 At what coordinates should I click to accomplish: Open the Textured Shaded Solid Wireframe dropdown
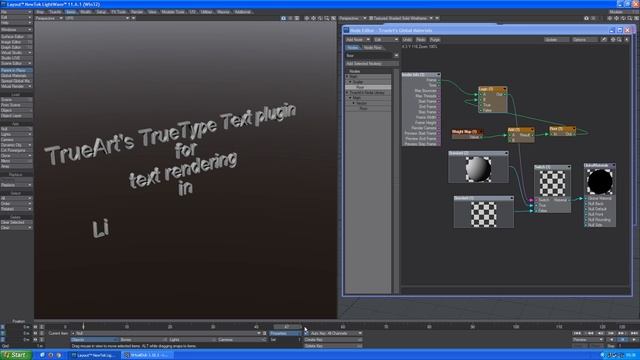point(401,18)
